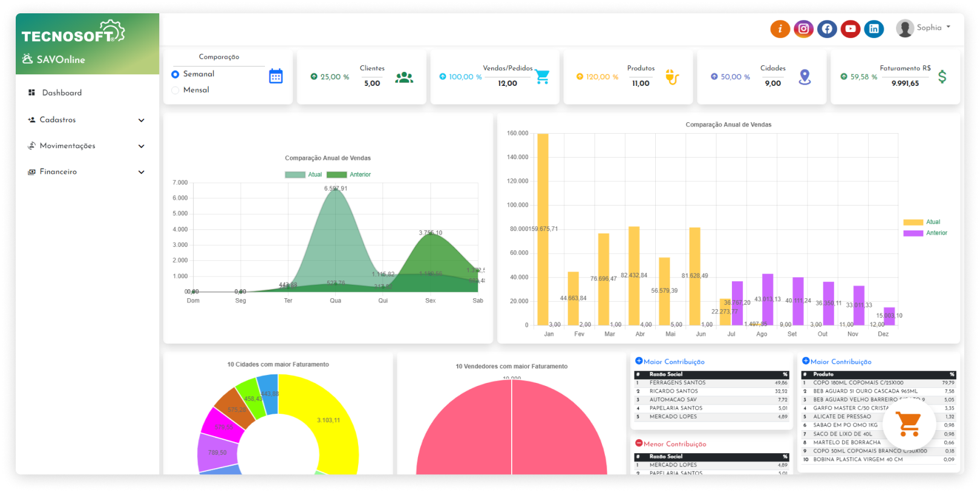Expand the Financeiro menu
Viewport: 980px width, 493px height.
pos(85,172)
